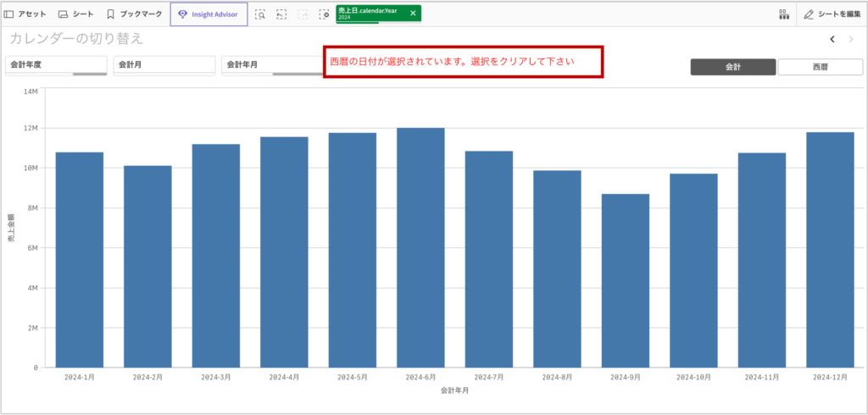This screenshot has height=415, width=868.
Task: Clear all selections icon
Action: tap(324, 14)
